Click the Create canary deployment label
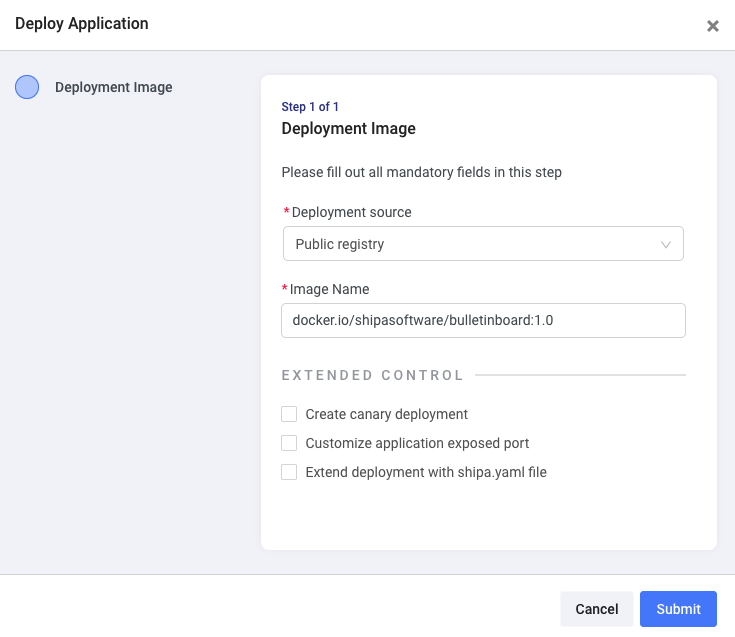The image size is (735, 637). tap(386, 414)
